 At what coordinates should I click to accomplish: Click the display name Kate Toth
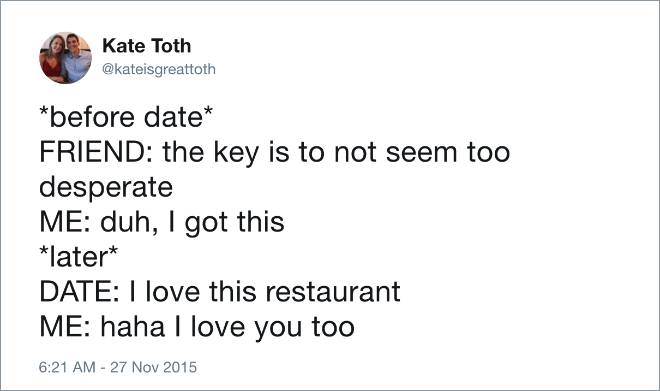coord(146,45)
